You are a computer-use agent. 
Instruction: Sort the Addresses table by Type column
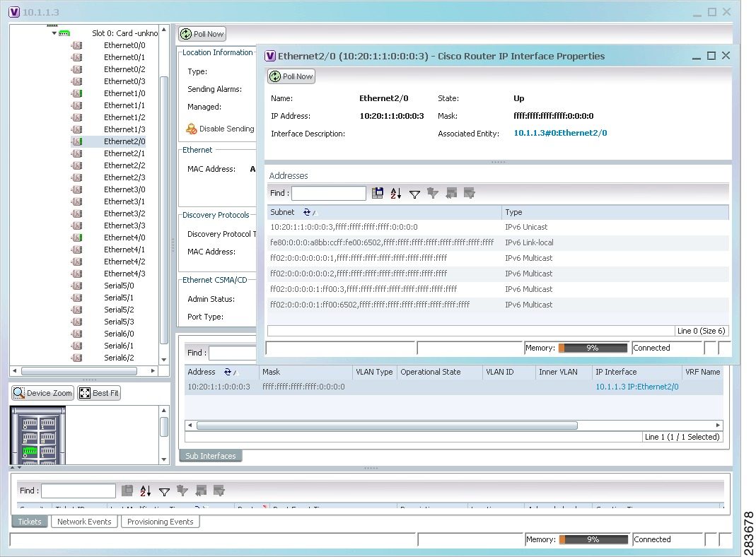(x=615, y=212)
